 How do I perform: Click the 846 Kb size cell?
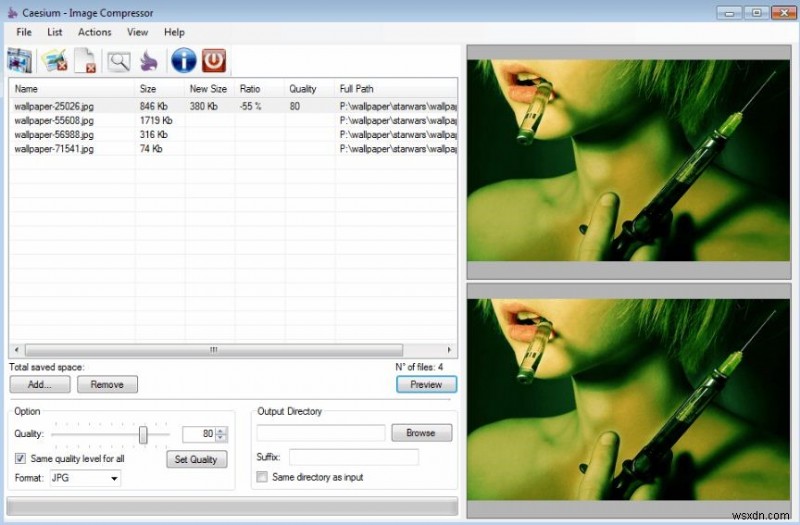(154, 106)
